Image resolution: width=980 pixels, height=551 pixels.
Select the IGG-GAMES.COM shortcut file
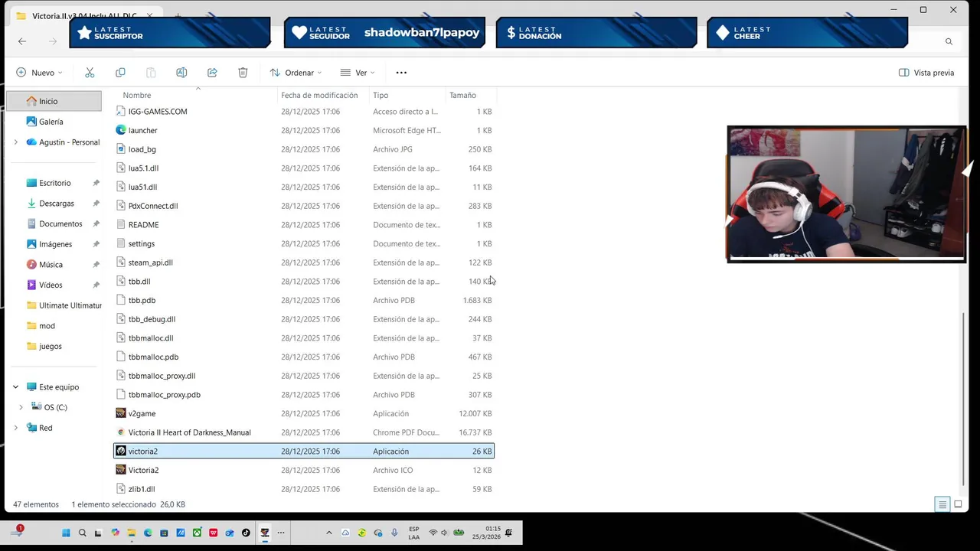(x=304, y=112)
